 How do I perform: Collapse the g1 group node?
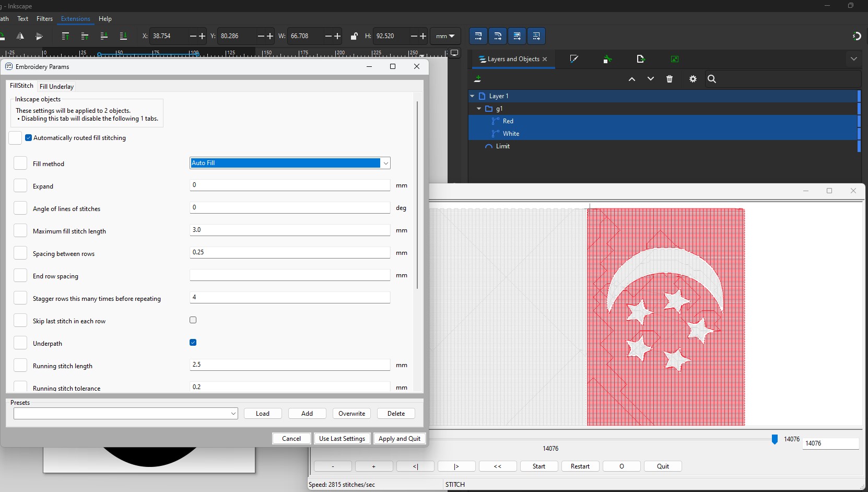(x=479, y=109)
